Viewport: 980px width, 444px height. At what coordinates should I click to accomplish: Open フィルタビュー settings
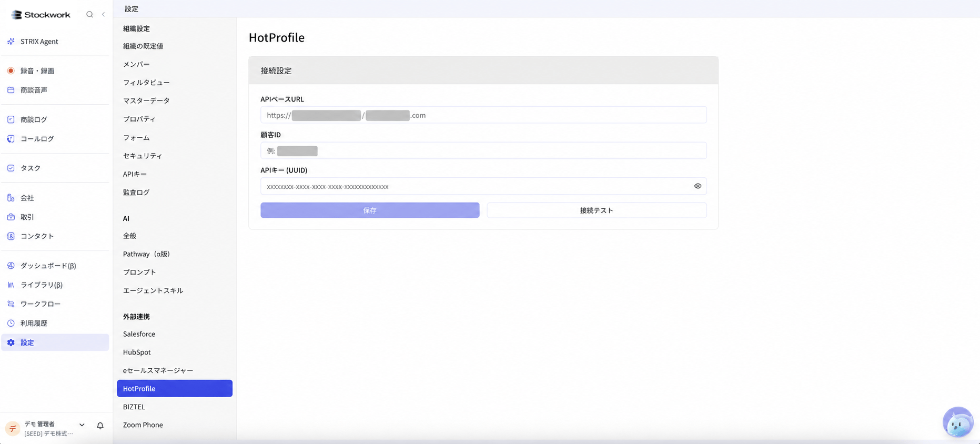coord(146,83)
